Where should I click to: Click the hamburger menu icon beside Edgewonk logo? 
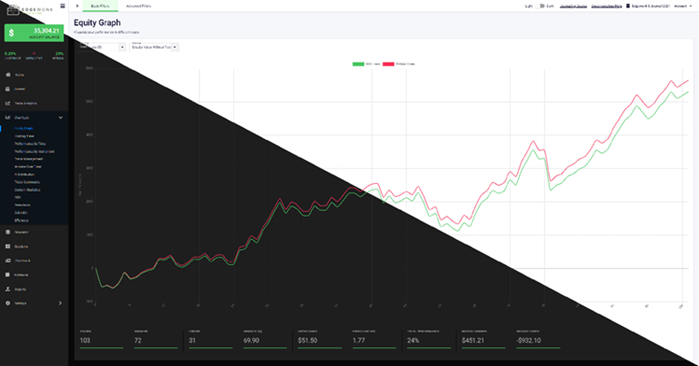[62, 6]
